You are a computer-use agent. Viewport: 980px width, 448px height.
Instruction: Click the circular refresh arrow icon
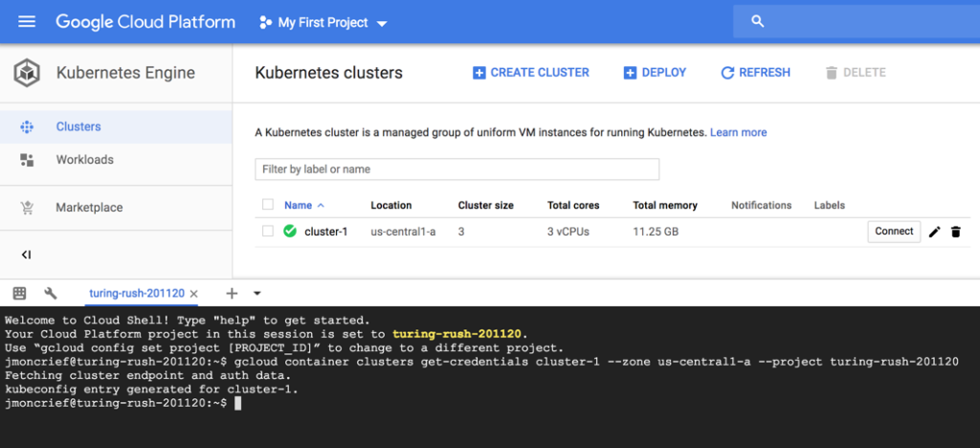pos(727,73)
